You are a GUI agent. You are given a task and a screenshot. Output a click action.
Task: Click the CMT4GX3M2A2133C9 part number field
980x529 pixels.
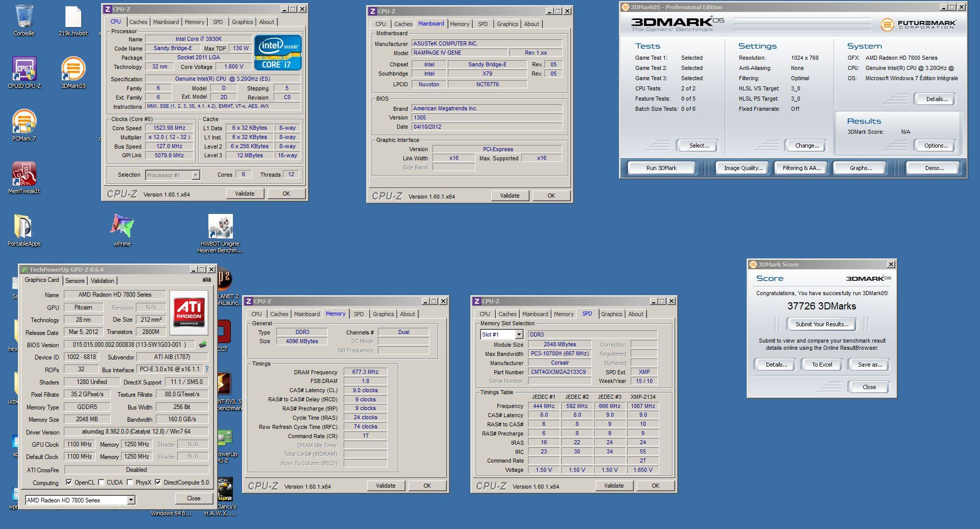pyautogui.click(x=559, y=372)
